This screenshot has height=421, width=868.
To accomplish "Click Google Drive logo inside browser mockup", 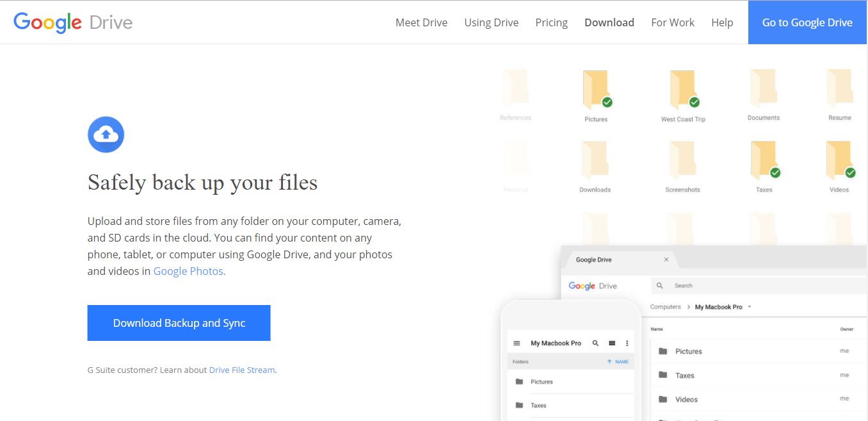I will coord(593,286).
